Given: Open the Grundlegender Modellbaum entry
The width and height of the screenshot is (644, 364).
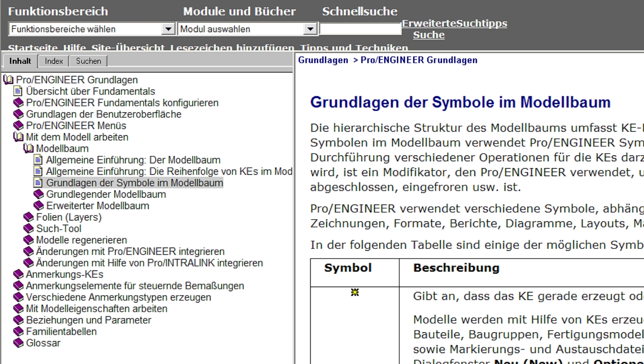Looking at the screenshot, I should 106,194.
